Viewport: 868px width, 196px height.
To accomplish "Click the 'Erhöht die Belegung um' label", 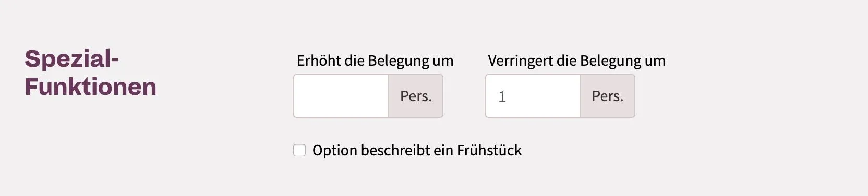I will pos(375,61).
